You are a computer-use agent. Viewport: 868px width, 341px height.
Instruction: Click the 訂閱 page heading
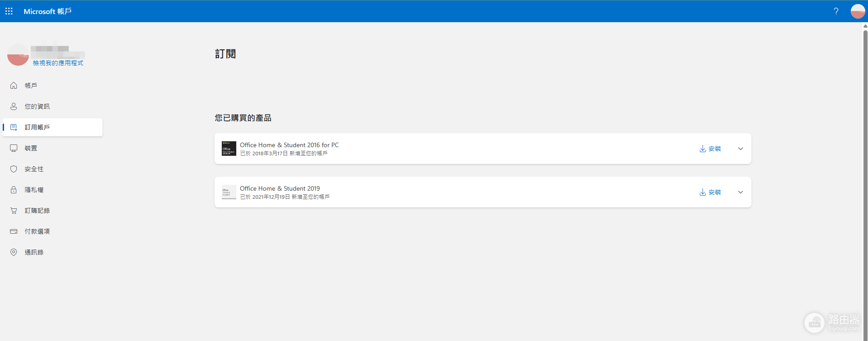(225, 54)
